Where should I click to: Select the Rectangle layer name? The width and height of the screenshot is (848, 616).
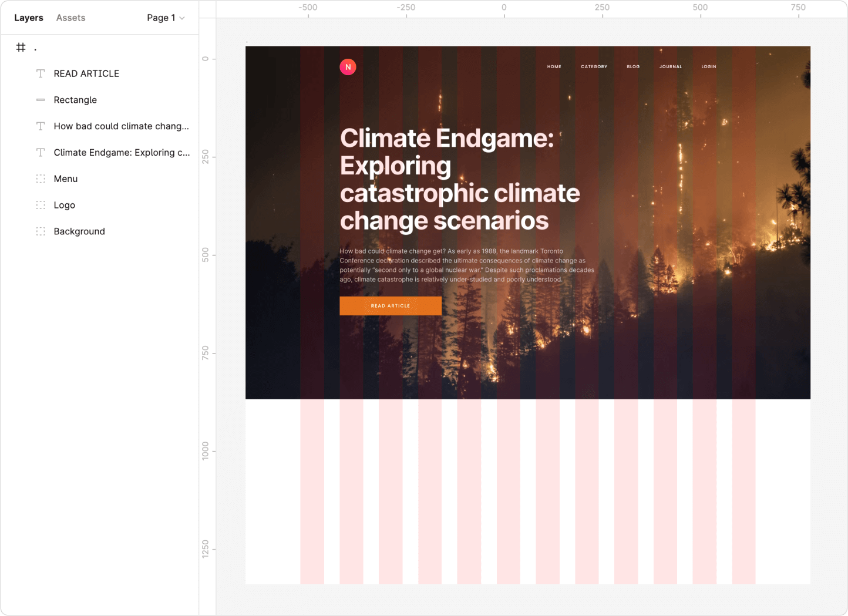pyautogui.click(x=75, y=100)
